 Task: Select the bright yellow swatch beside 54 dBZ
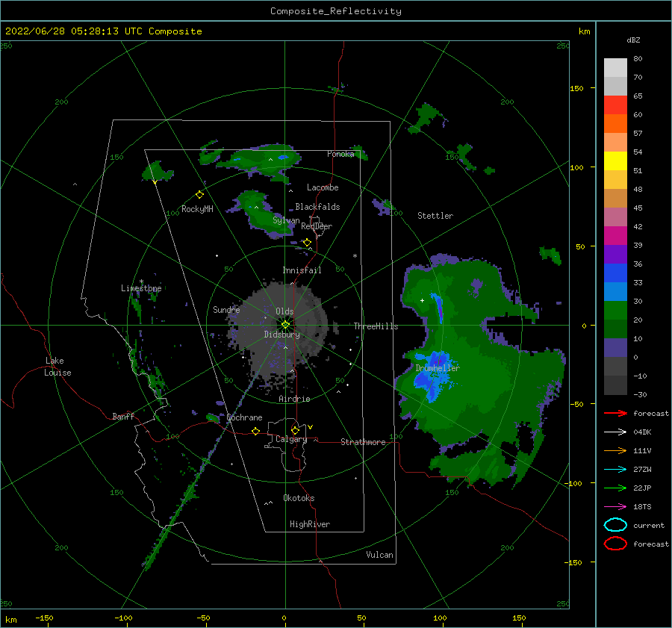tap(615, 161)
